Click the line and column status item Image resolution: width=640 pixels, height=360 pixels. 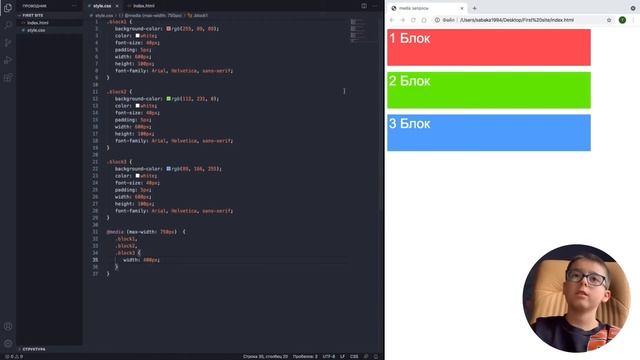pyautogui.click(x=265, y=356)
